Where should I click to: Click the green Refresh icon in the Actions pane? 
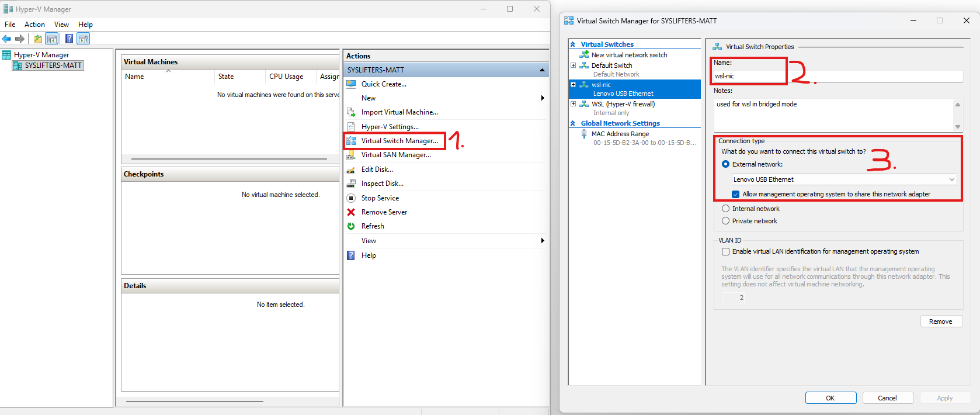tap(351, 226)
